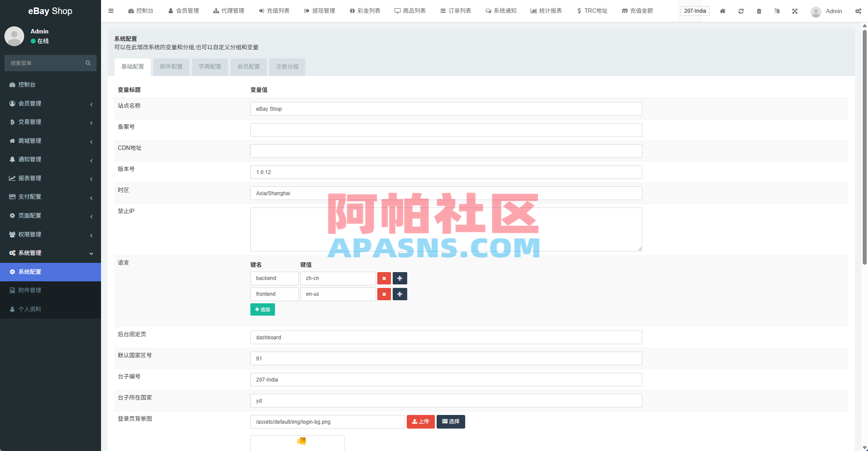Expand 交易管理 sidebar menu
Viewport: 868px width, 451px height.
point(51,122)
